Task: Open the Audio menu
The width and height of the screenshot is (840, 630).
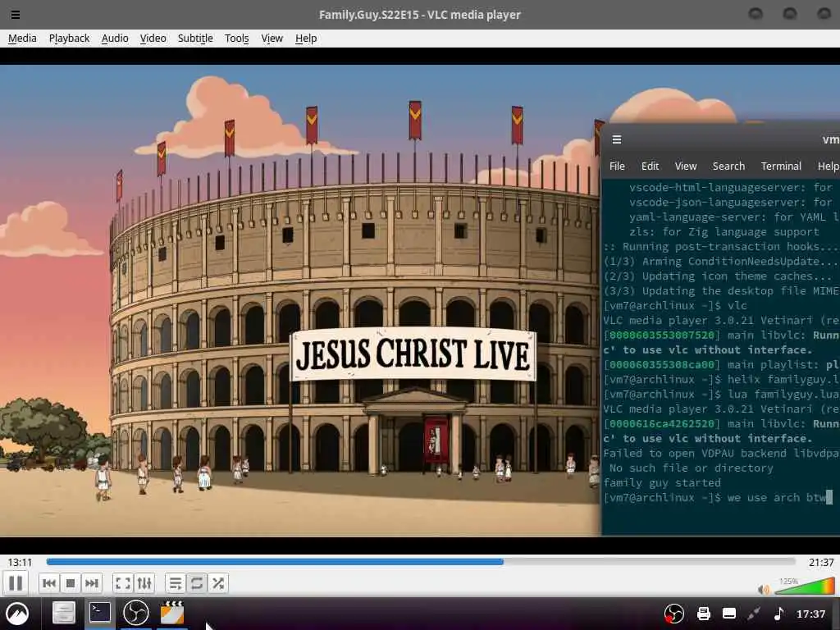Action: (x=115, y=38)
